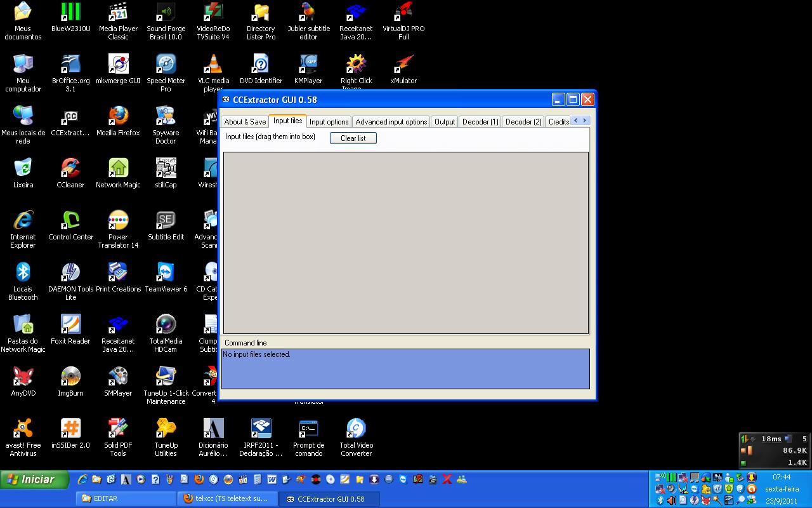
Task: Launch Media Player Classic from desktop
Action: [x=118, y=21]
